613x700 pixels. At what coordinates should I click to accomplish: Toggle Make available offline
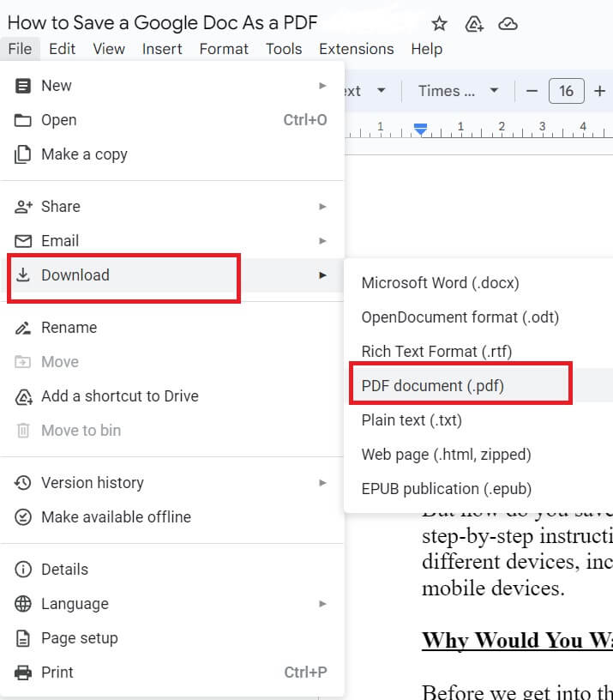pyautogui.click(x=116, y=517)
